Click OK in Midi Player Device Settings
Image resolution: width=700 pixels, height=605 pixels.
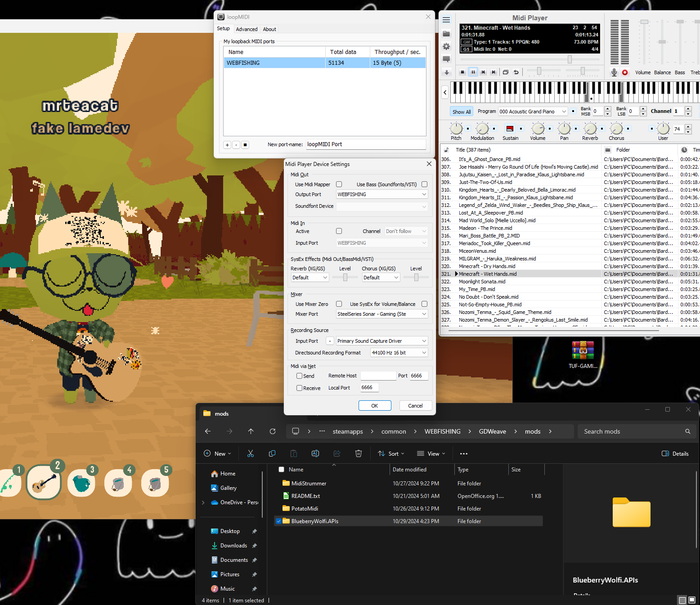coord(375,406)
